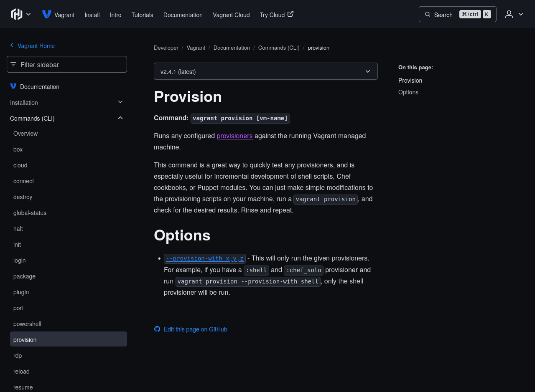The image size is (535, 392).
Task: Click the sidebar Documentation Vagrant icon
Action: coord(13,86)
